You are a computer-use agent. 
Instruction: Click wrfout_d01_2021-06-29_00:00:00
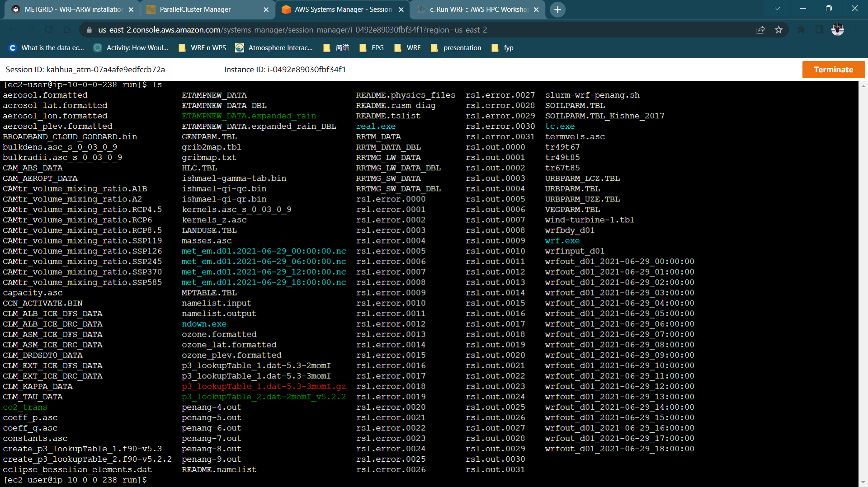pos(619,262)
